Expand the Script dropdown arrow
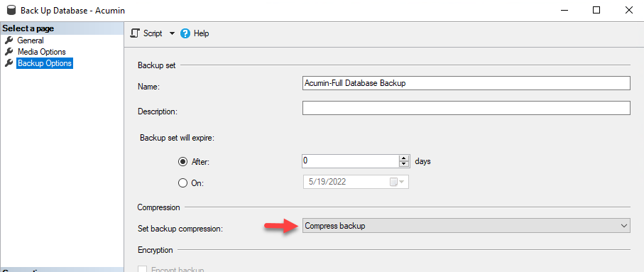Screen dimensions: 644x272 coord(172,33)
